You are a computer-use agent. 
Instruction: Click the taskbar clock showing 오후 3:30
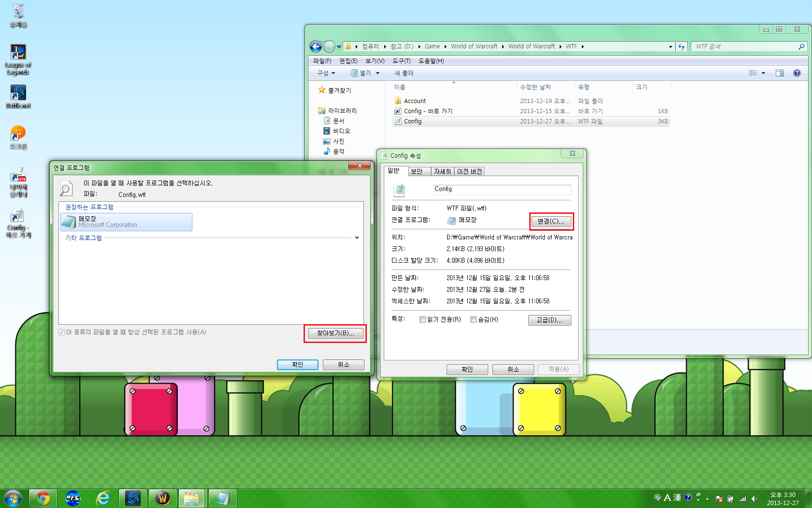pyautogui.click(x=783, y=499)
